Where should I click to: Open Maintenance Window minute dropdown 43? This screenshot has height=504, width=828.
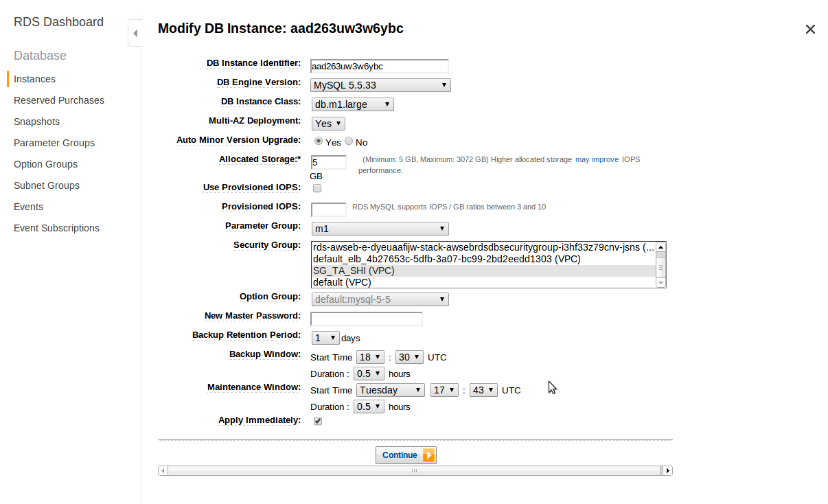coord(483,390)
